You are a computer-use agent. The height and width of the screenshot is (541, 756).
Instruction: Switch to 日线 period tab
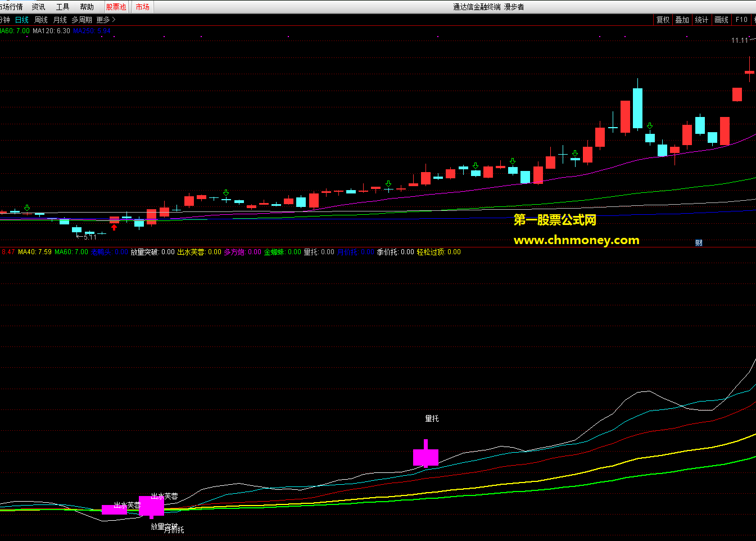coord(21,20)
